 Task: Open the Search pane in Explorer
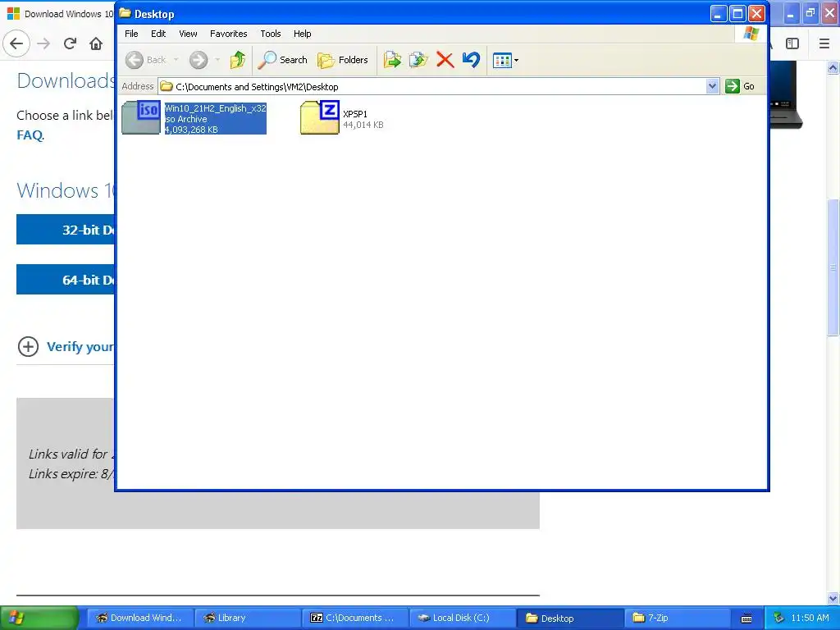point(282,60)
